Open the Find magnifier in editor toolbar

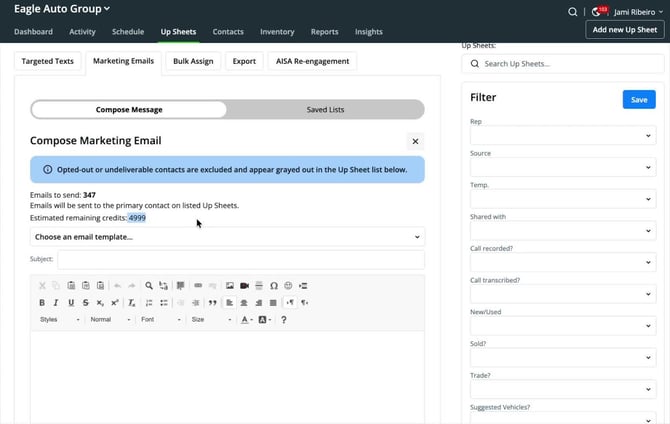pyautogui.click(x=149, y=286)
